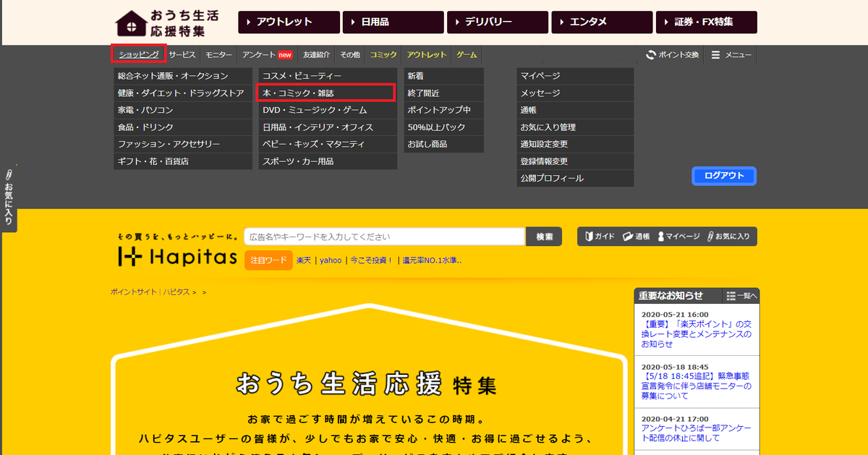The height and width of the screenshot is (455, 868).
Task: Select the その他 menu tab
Action: click(x=351, y=55)
